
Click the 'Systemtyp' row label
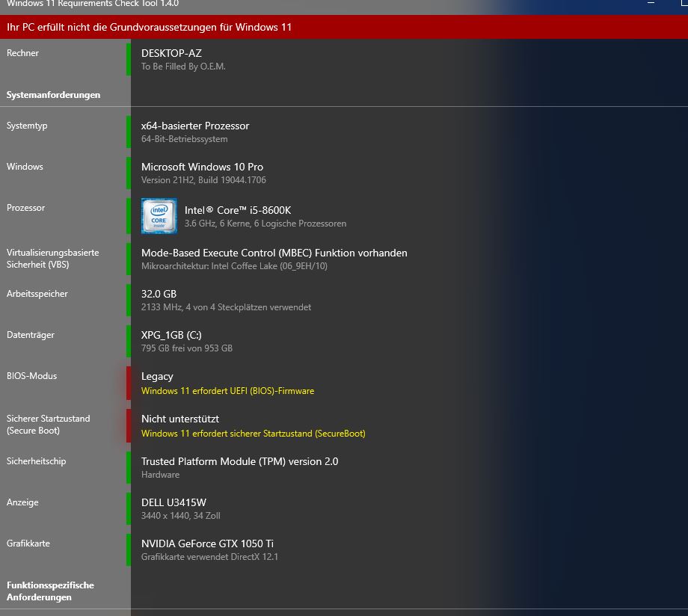pos(27,126)
